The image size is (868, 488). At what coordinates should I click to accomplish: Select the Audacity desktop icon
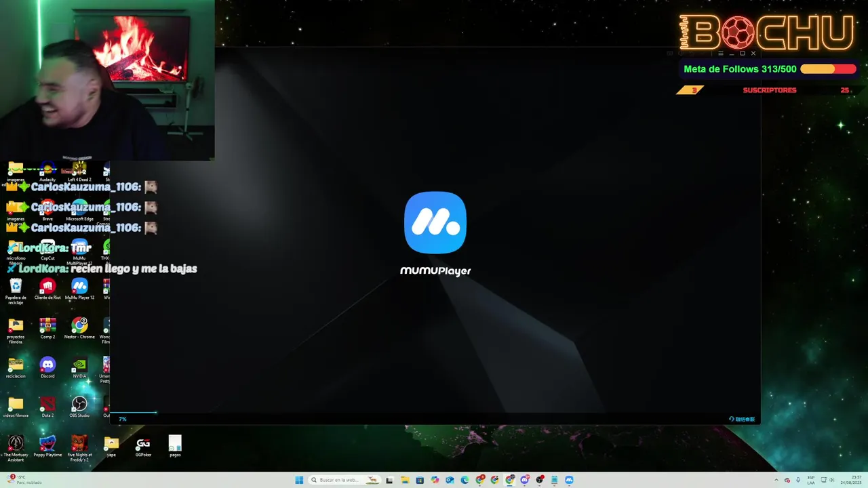(47, 172)
